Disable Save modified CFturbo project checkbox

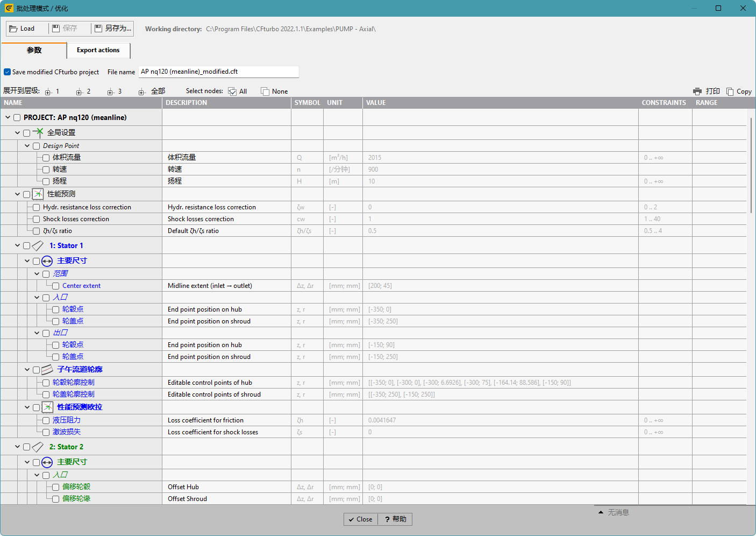click(8, 72)
